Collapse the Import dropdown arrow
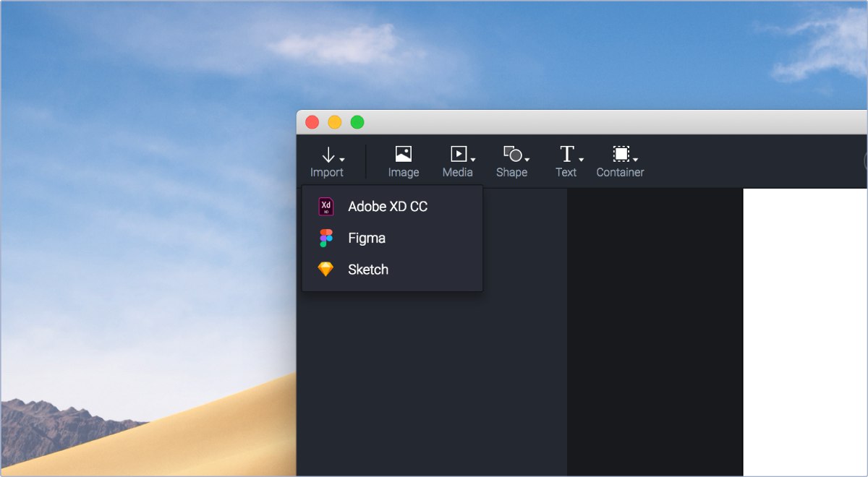868x477 pixels. point(342,160)
